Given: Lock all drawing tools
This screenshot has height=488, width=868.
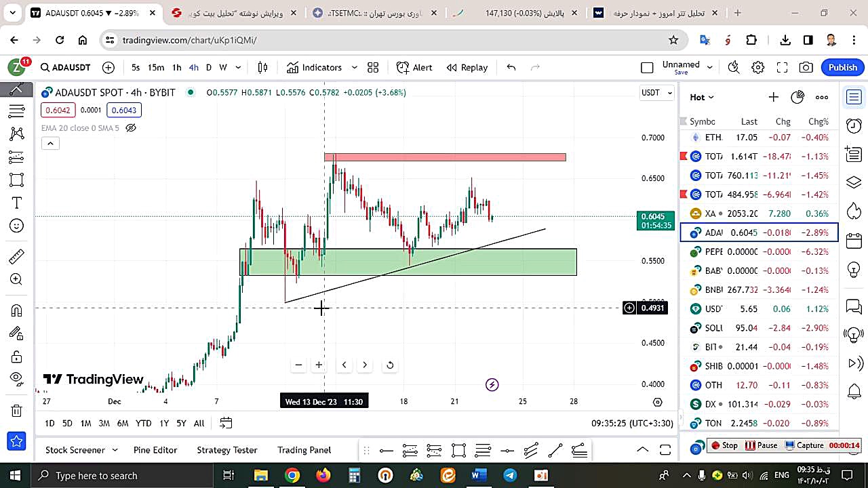Looking at the screenshot, I should click(17, 357).
